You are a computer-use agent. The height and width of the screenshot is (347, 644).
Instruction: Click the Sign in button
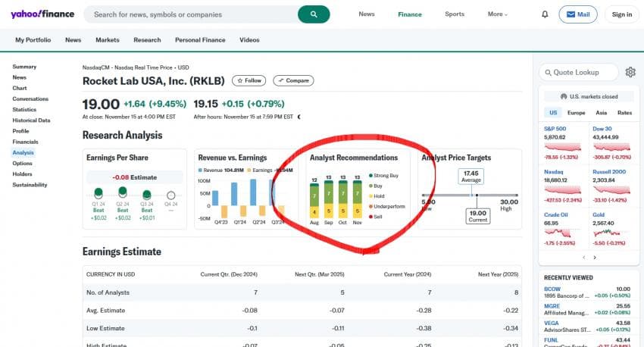[x=622, y=14]
